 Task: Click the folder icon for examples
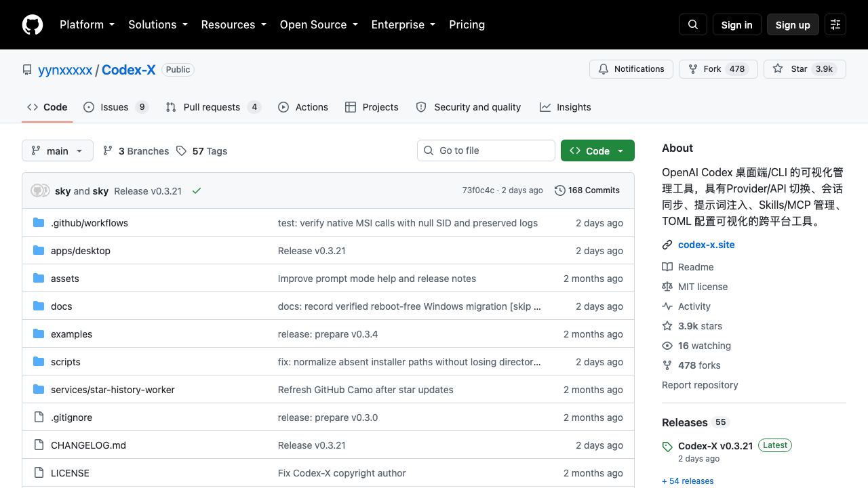[x=39, y=333]
